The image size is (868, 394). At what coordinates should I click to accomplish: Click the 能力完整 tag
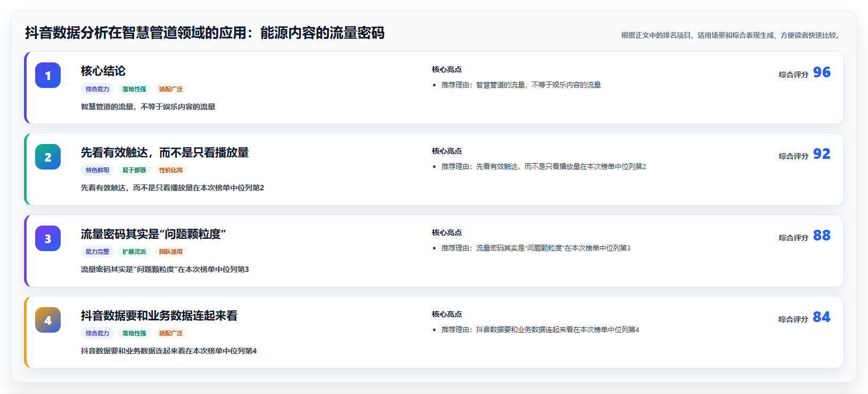click(97, 252)
